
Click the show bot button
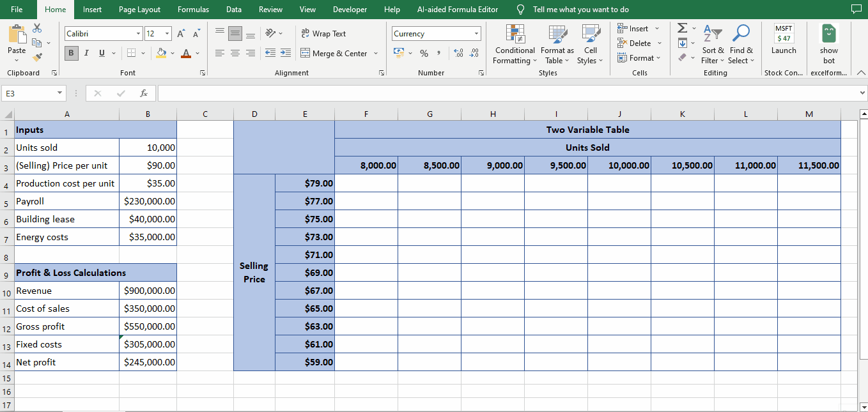(x=828, y=44)
